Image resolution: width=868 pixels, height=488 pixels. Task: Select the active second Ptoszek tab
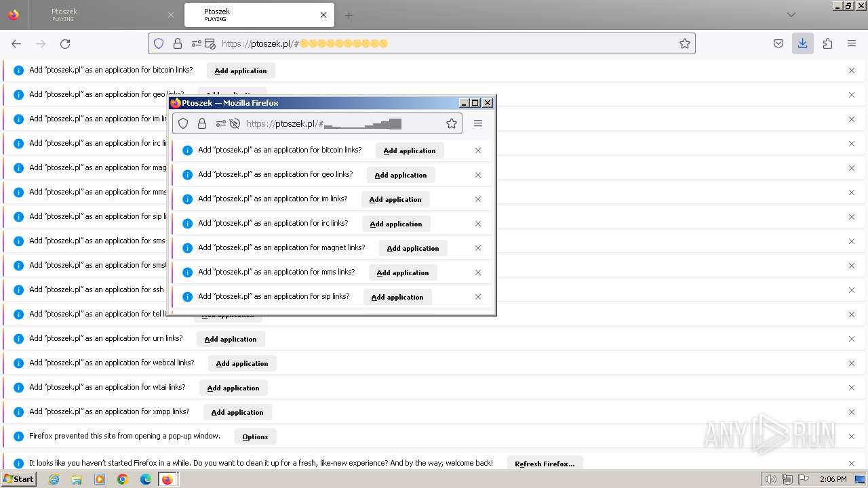tap(258, 15)
